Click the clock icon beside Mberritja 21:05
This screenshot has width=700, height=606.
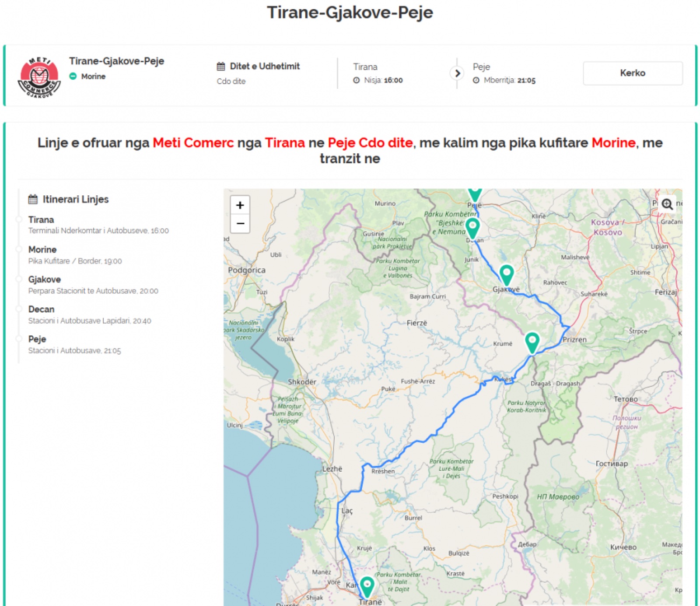[476, 80]
